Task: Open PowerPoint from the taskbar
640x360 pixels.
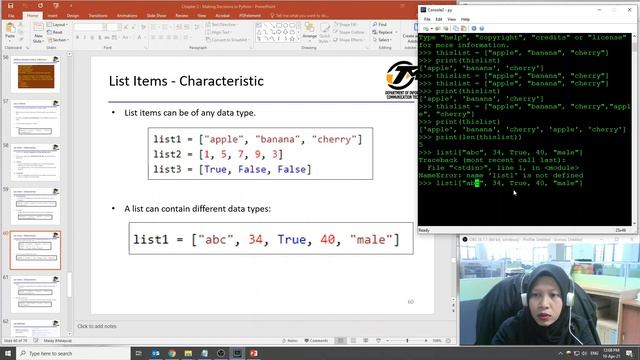Action: (253, 353)
